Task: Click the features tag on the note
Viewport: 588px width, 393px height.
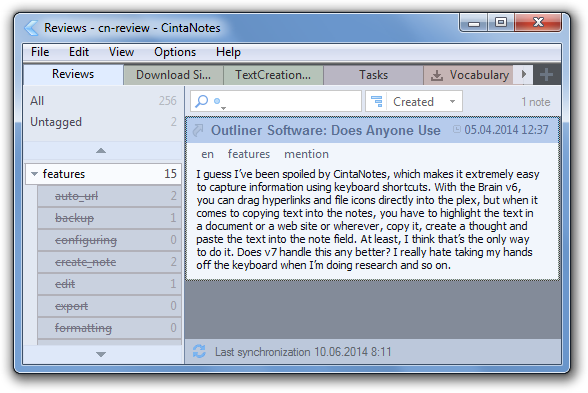Action: tap(249, 154)
